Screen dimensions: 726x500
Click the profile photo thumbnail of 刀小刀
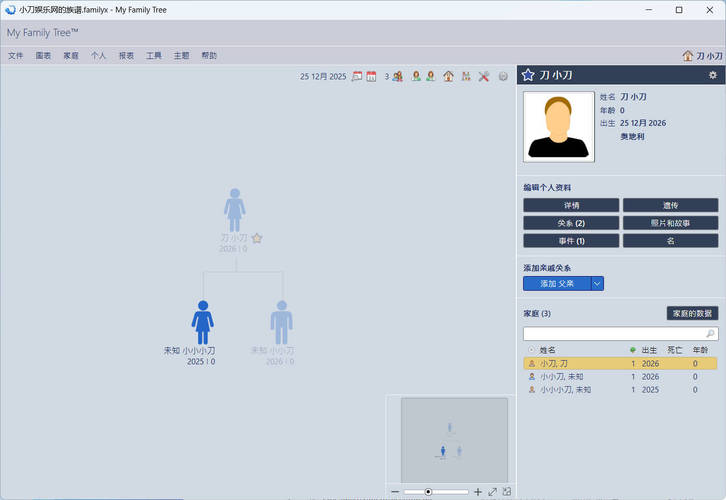[x=558, y=127]
